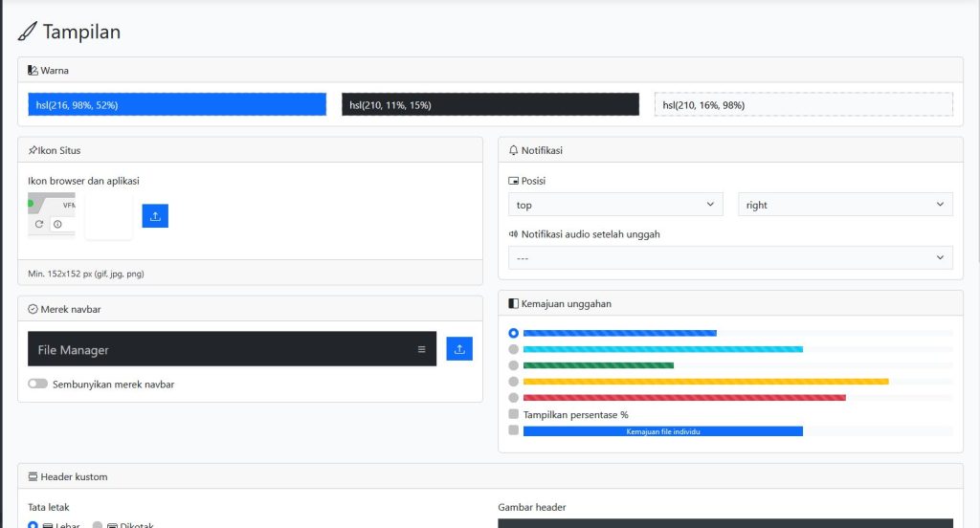Open the vertical position dropdown showing top
Screen dimensions: 980x528
615,205
